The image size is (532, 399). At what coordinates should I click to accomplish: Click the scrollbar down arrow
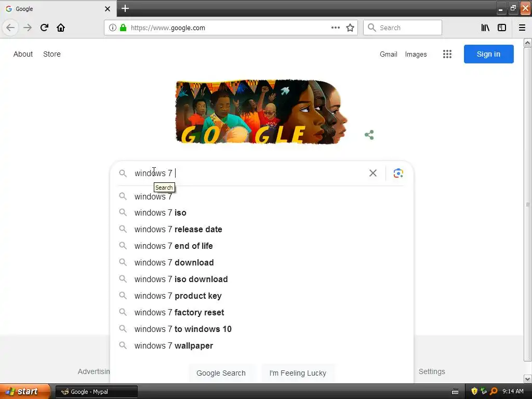[528, 379]
